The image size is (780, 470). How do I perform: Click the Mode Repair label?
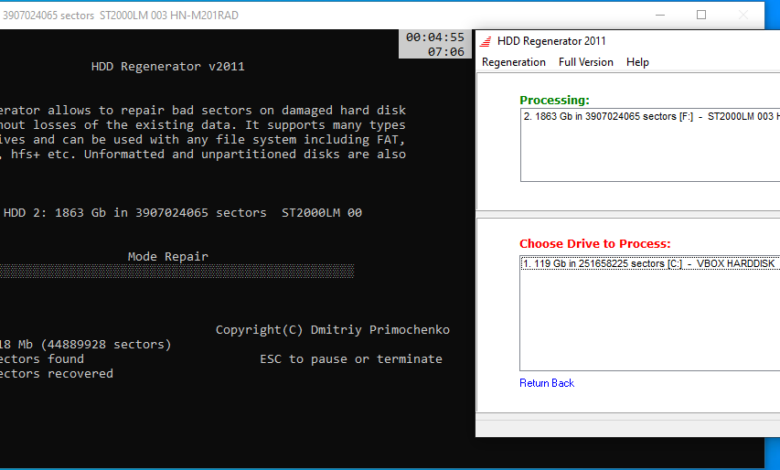click(x=168, y=257)
